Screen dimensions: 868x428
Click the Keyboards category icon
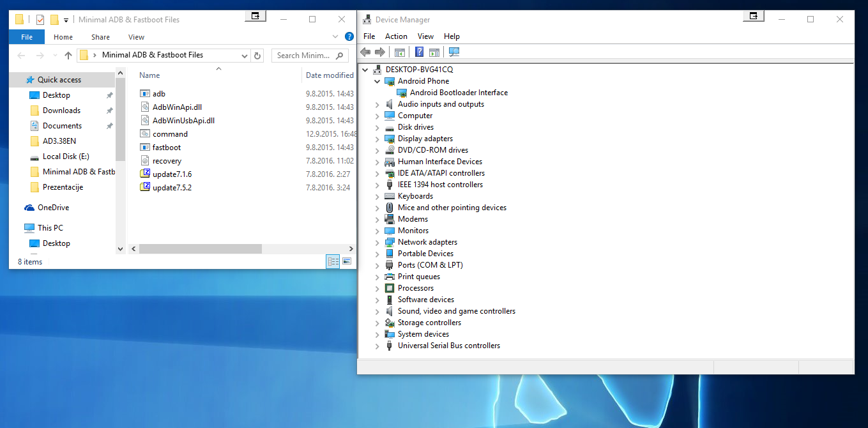tap(390, 196)
